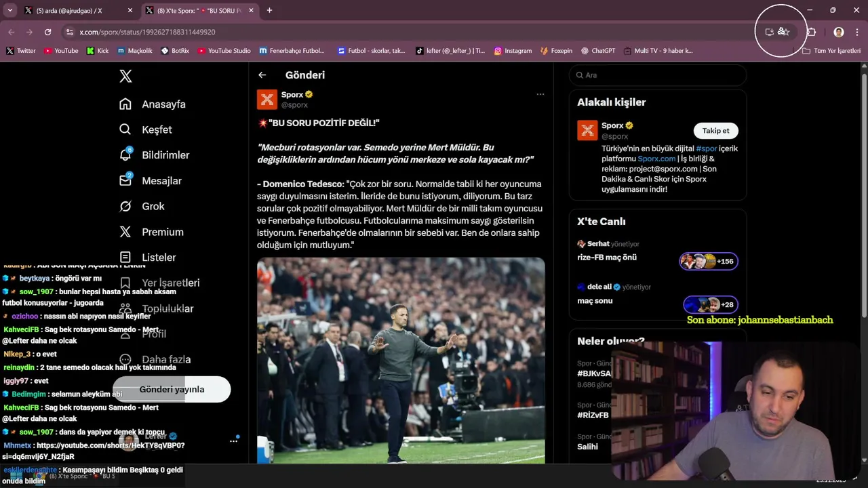Open Listeler lists
This screenshot has height=488, width=868.
pos(147,258)
